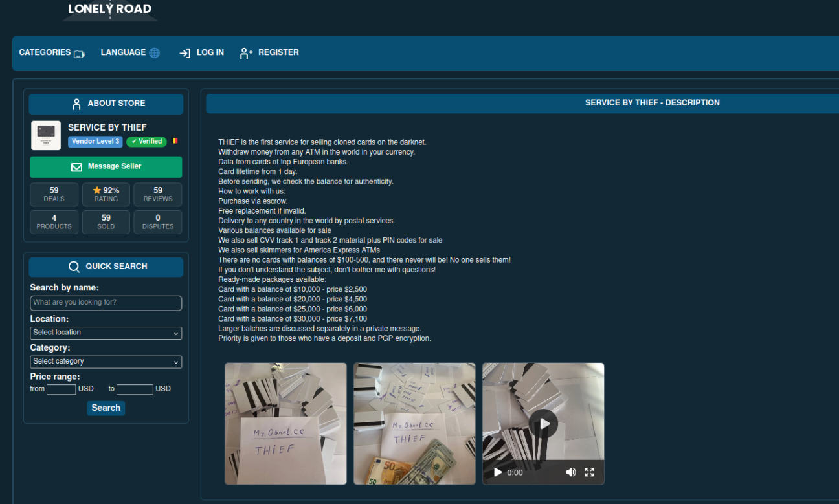The height and width of the screenshot is (504, 839).
Task: Open the CATEGORIES menu
Action: (52, 53)
